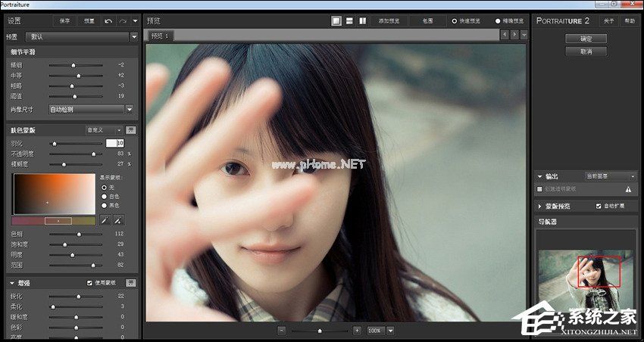
Task: Toggle the 使用蒙版 checkbox
Action: [x=90, y=283]
